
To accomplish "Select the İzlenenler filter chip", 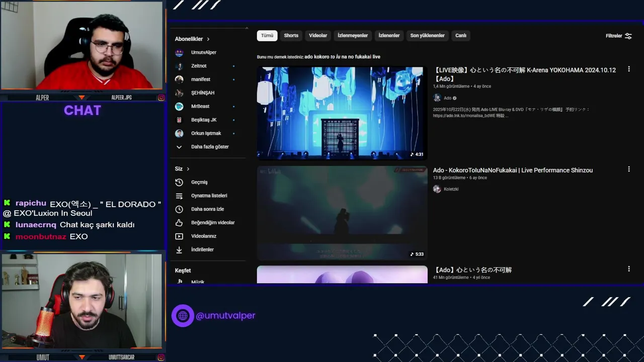I will pyautogui.click(x=389, y=36).
